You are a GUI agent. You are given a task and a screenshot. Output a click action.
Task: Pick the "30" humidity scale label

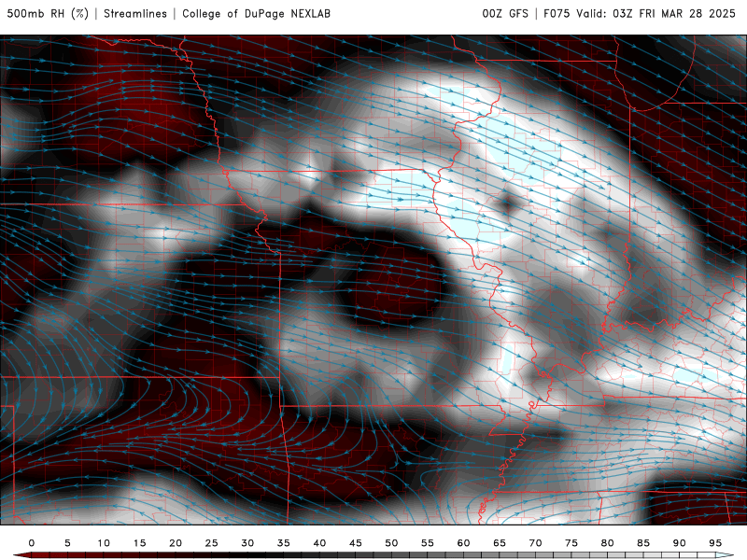[x=247, y=543]
